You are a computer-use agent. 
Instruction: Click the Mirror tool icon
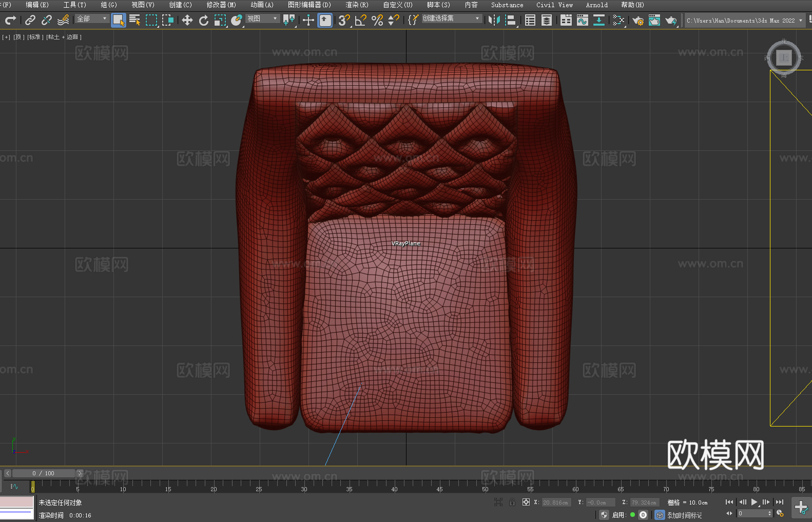[494, 20]
